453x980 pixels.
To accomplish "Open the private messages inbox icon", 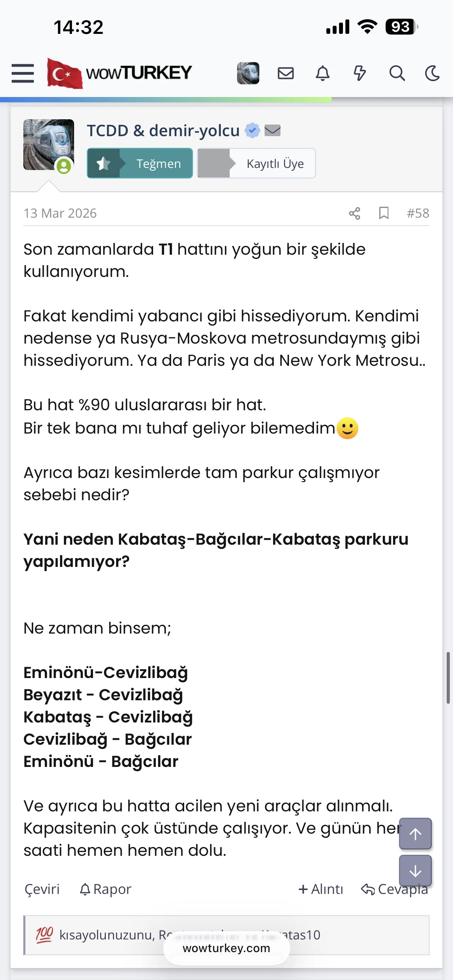I will 286,73.
